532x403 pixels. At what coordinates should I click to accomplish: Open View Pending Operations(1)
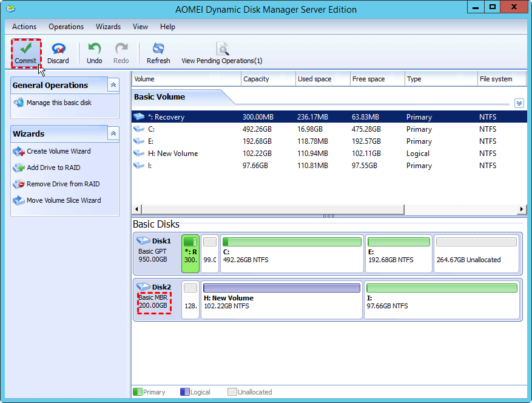[x=222, y=53]
